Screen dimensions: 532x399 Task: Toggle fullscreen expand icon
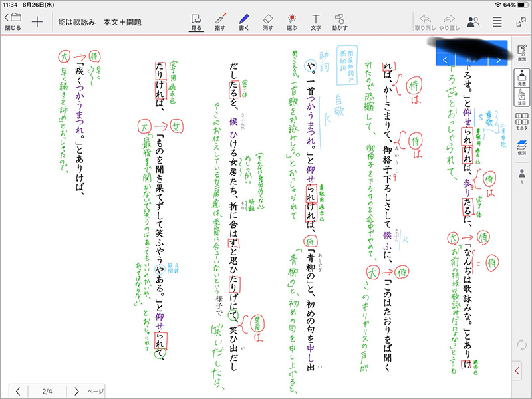[x=521, y=22]
